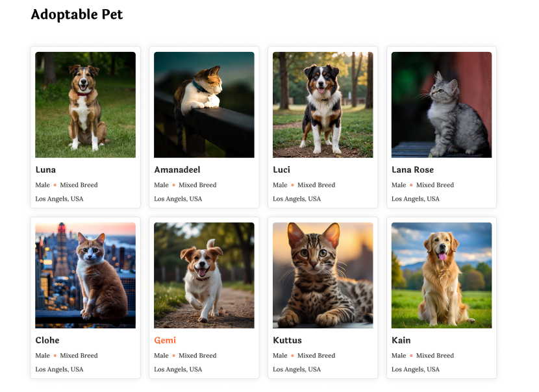Screen dimensions: 539x392
Task: Click Gemi's running puppy photo
Action: pyautogui.click(x=204, y=275)
